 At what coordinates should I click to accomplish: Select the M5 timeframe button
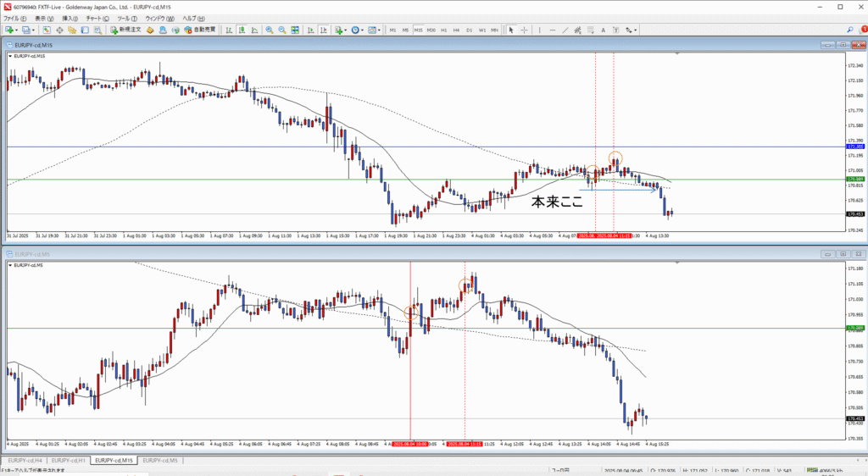405,30
